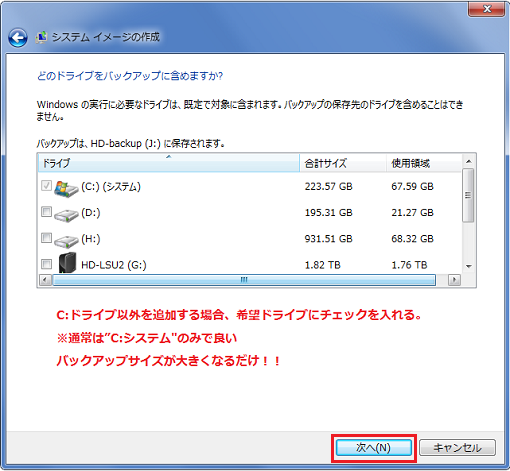Screen dimensions: 510x471
Task: Click the horizontal scrollbar left arrow
Action: pyautogui.click(x=45, y=280)
